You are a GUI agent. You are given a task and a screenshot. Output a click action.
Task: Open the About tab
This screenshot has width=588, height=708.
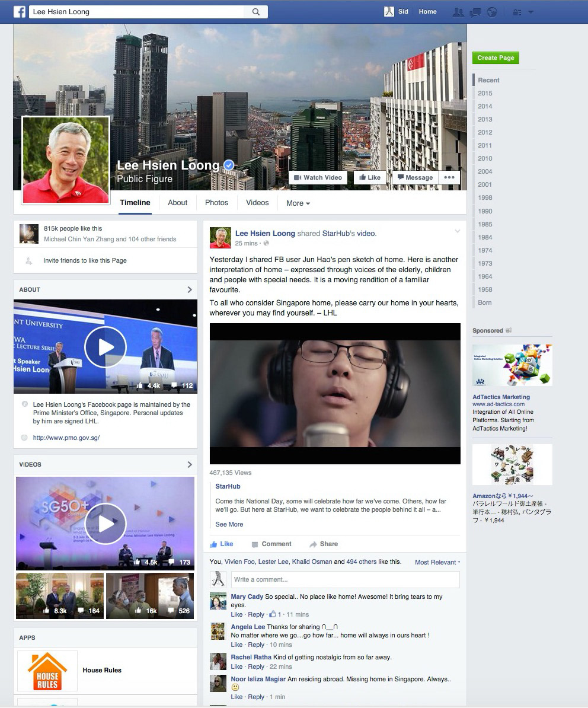pyautogui.click(x=177, y=203)
